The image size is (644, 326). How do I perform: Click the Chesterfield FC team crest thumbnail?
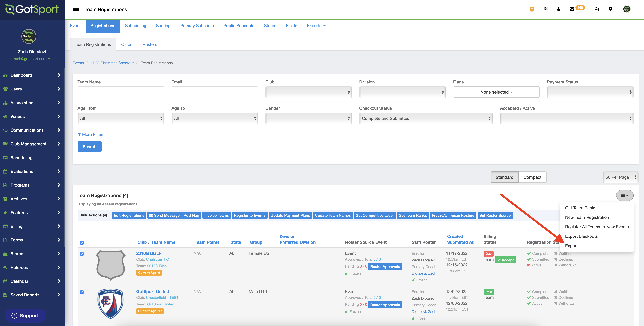tap(110, 304)
